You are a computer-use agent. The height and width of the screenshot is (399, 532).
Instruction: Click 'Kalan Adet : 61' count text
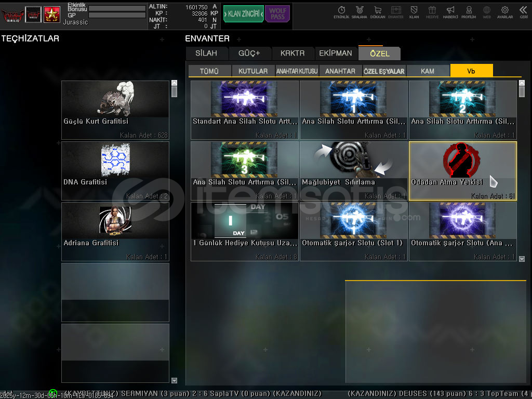click(493, 196)
